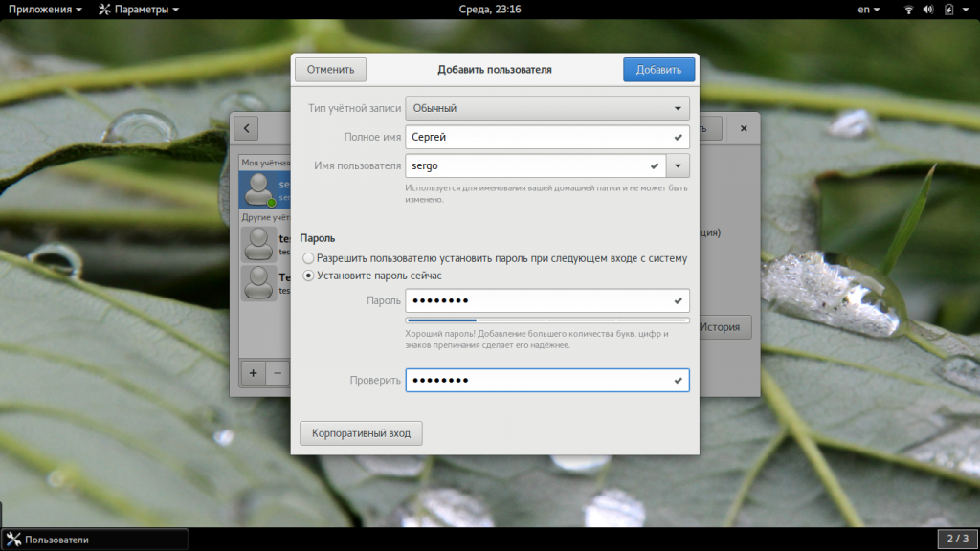Click the 'Отменить' button
The image size is (980, 551).
(x=331, y=69)
